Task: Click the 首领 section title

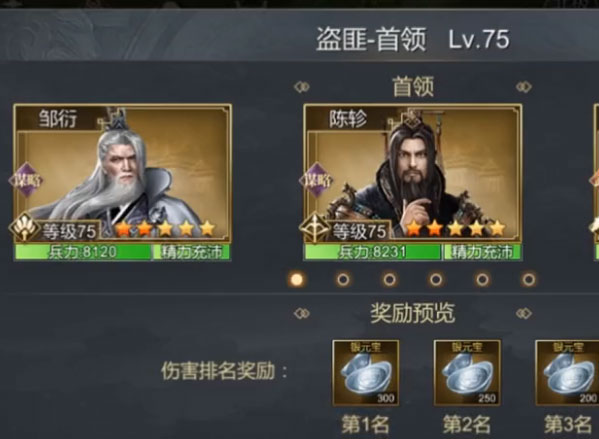Action: (413, 86)
